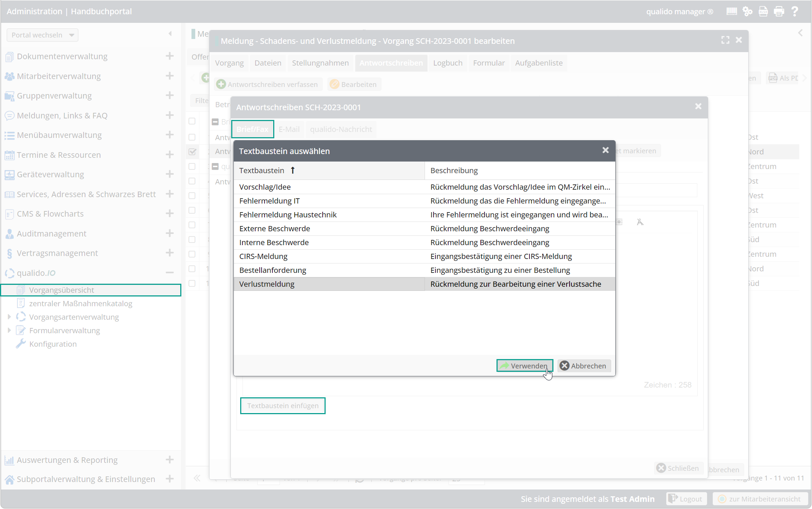Click the Verwenden button
Image resolution: width=812 pixels, height=509 pixels.
(525, 365)
